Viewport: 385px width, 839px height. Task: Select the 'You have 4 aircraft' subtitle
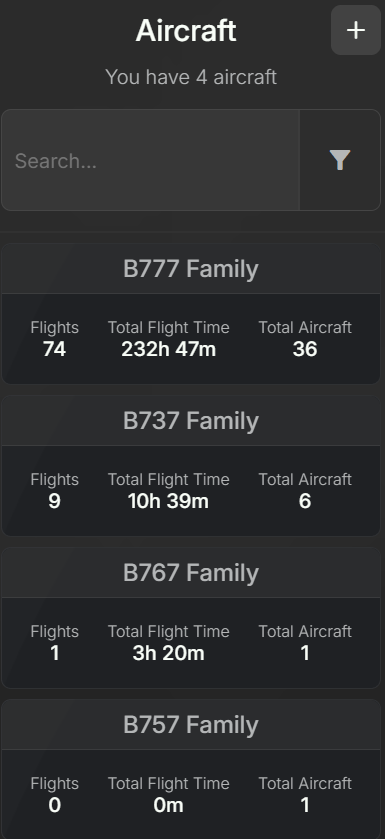click(x=191, y=77)
